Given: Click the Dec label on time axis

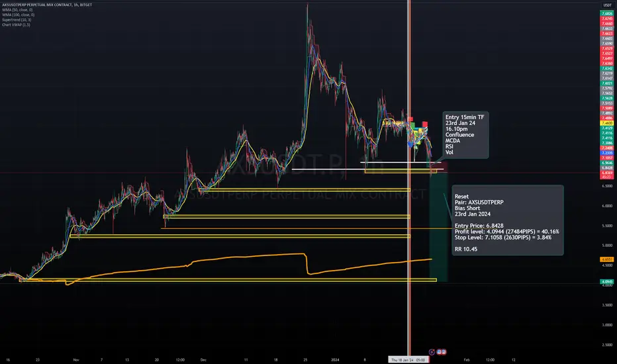Looking at the screenshot, I should point(203,359).
